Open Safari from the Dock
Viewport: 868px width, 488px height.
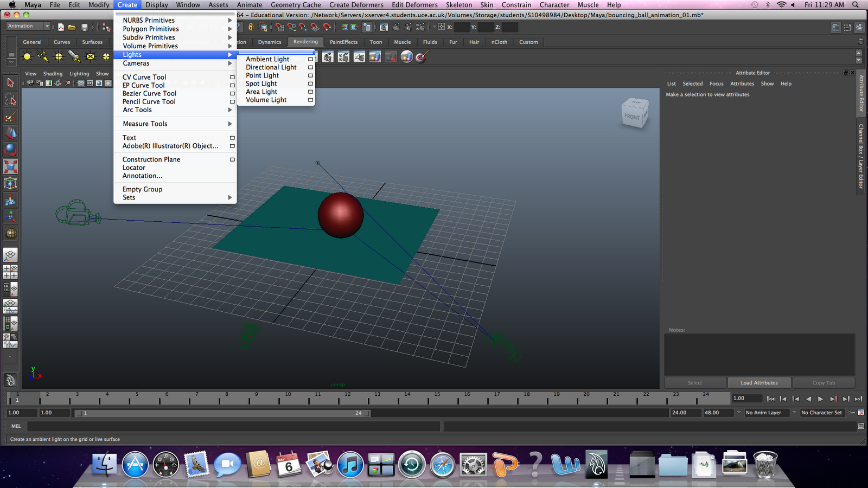click(x=442, y=465)
